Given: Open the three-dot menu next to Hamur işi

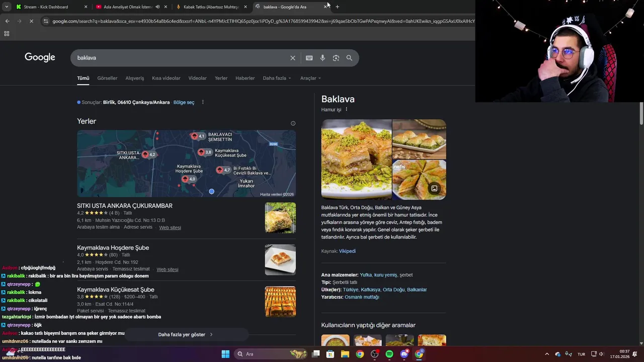Looking at the screenshot, I should click(x=346, y=109).
